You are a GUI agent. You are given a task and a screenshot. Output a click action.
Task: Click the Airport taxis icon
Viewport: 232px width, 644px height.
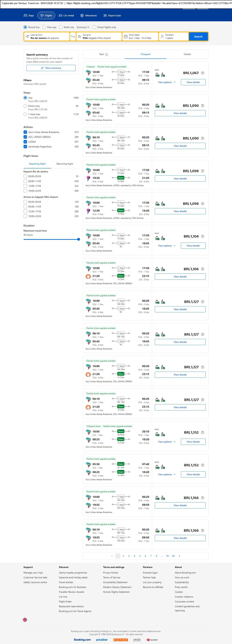tap(105, 15)
